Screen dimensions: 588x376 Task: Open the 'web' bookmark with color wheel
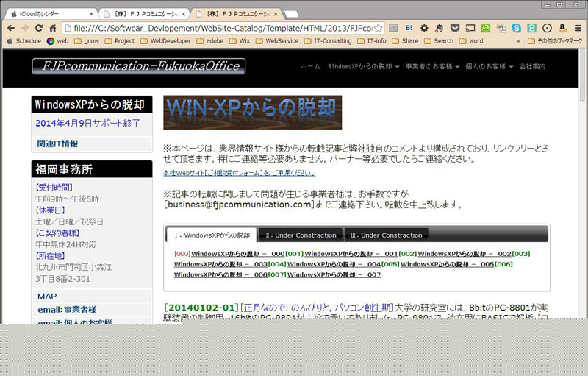58,41
